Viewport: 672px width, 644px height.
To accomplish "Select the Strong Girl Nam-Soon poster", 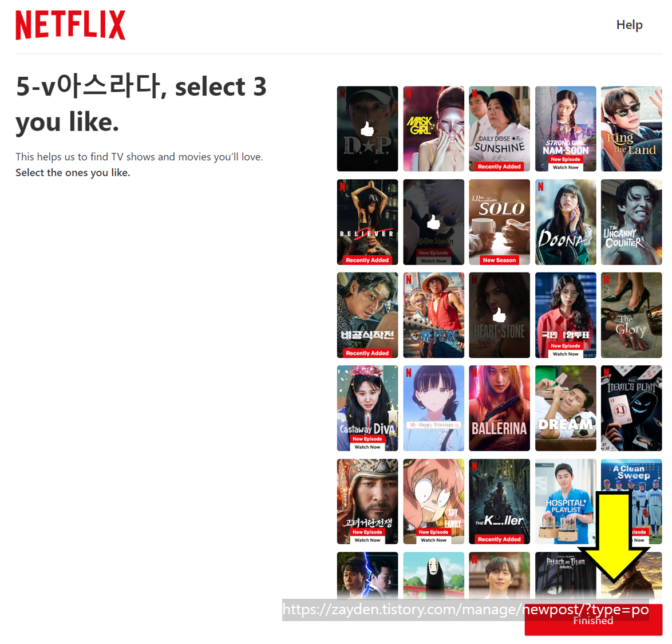I will [x=566, y=129].
